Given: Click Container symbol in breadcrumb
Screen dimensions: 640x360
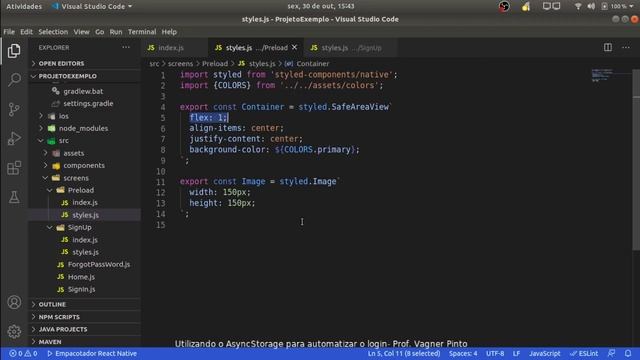Looking at the screenshot, I should (x=307, y=64).
